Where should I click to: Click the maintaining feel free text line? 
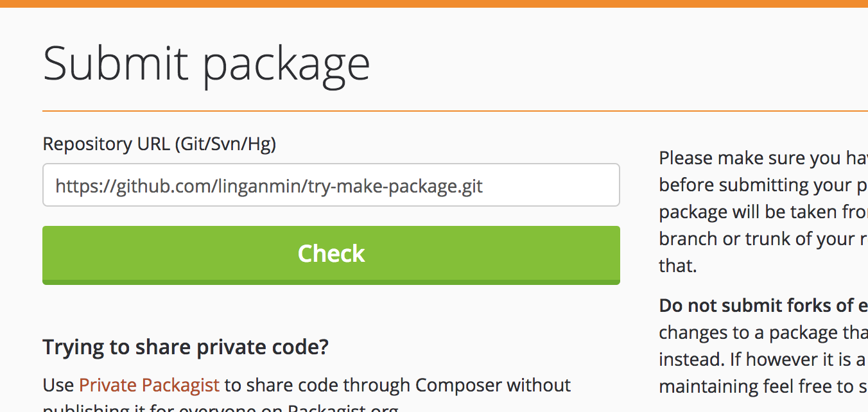coord(763,386)
